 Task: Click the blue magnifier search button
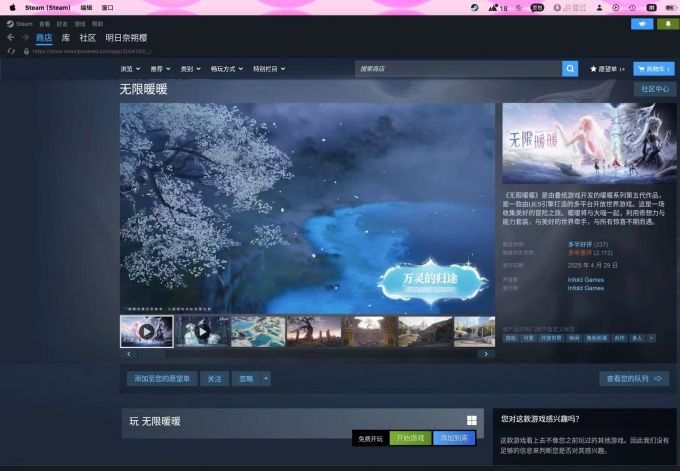pyautogui.click(x=570, y=69)
